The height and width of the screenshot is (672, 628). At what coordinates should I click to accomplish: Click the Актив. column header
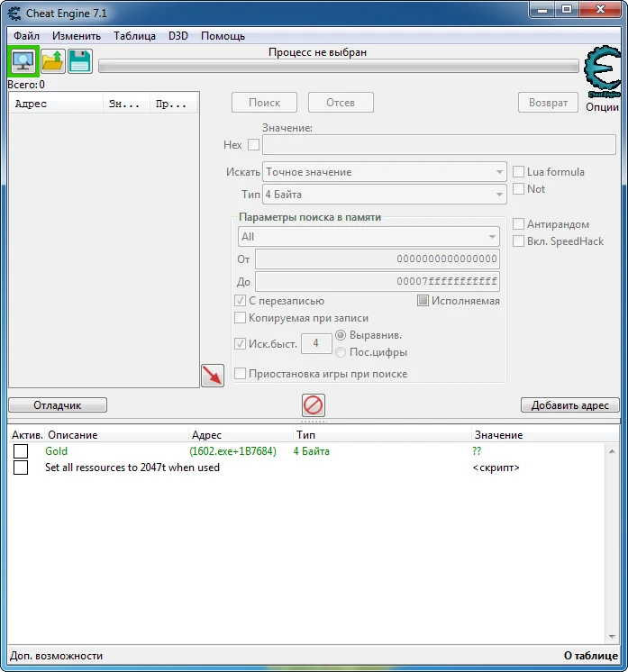pyautogui.click(x=27, y=435)
